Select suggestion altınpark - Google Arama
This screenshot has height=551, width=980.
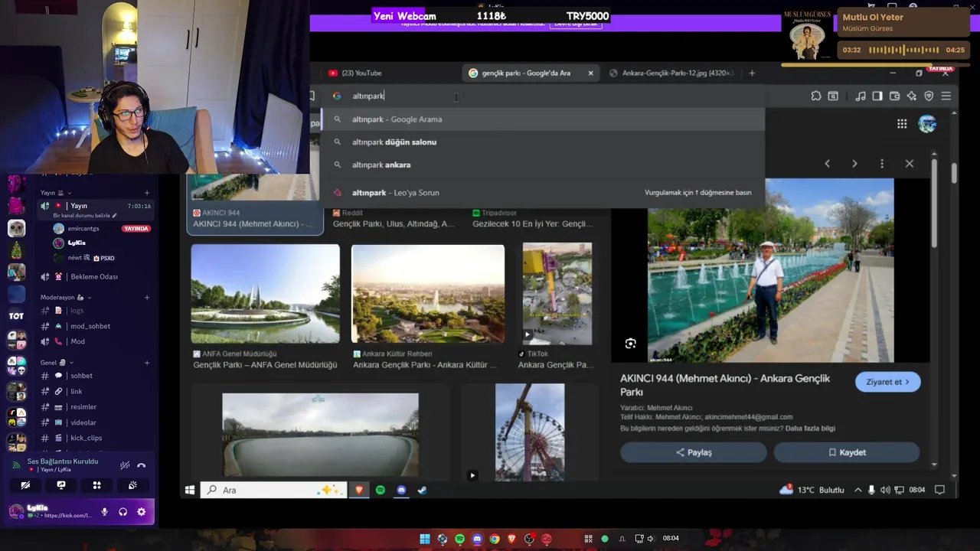543,119
